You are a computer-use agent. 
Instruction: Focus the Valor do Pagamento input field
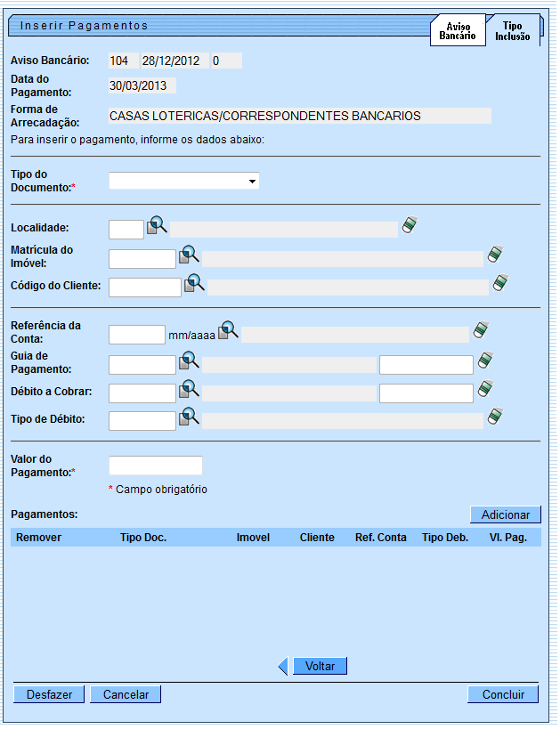coord(155,466)
